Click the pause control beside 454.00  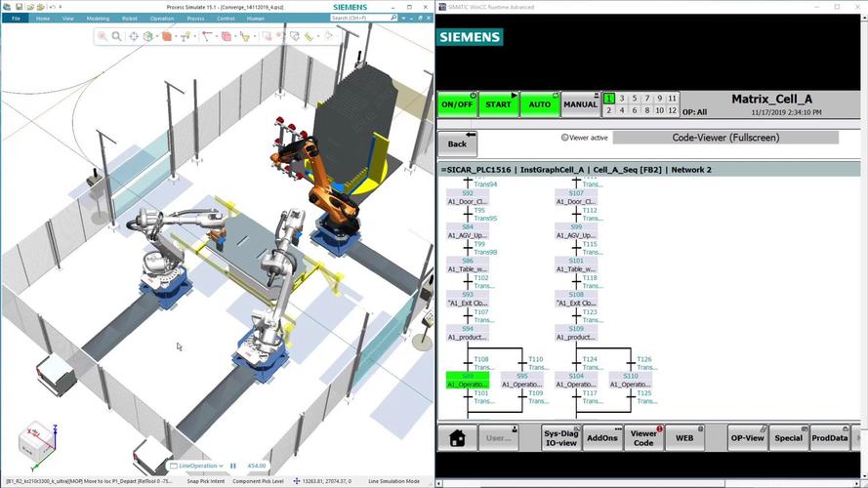tap(232, 466)
